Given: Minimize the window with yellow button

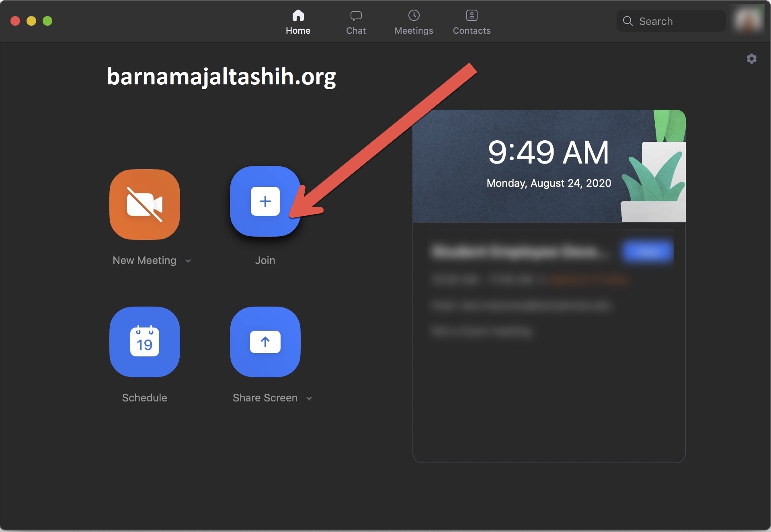Looking at the screenshot, I should [x=31, y=21].
